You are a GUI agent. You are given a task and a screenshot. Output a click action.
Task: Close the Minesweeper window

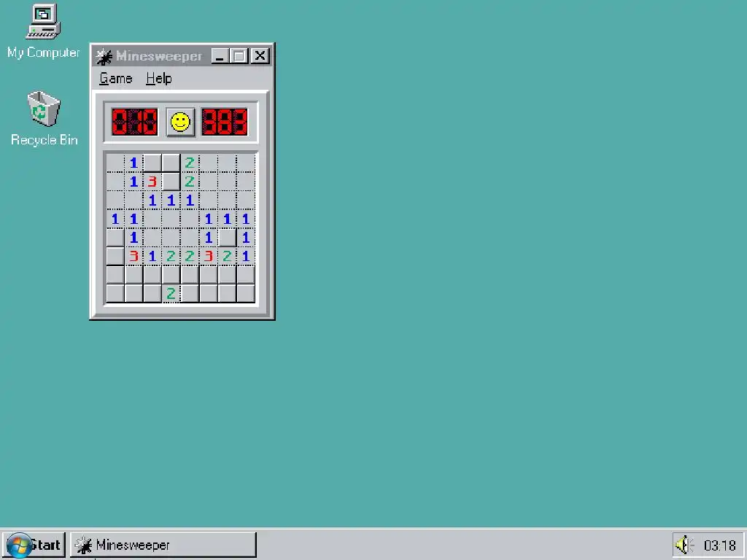coord(260,56)
